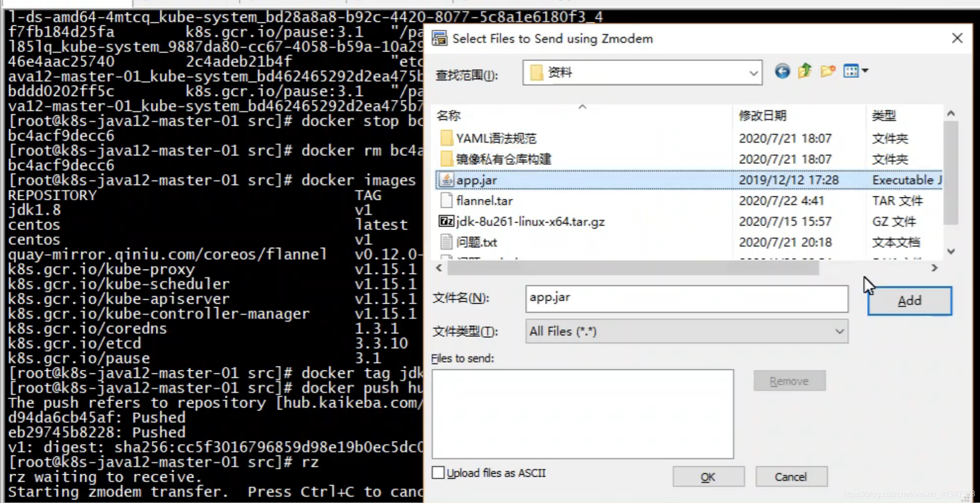Toggle Upload files as ASCII checkbox
The image size is (980, 503).
[x=438, y=473]
